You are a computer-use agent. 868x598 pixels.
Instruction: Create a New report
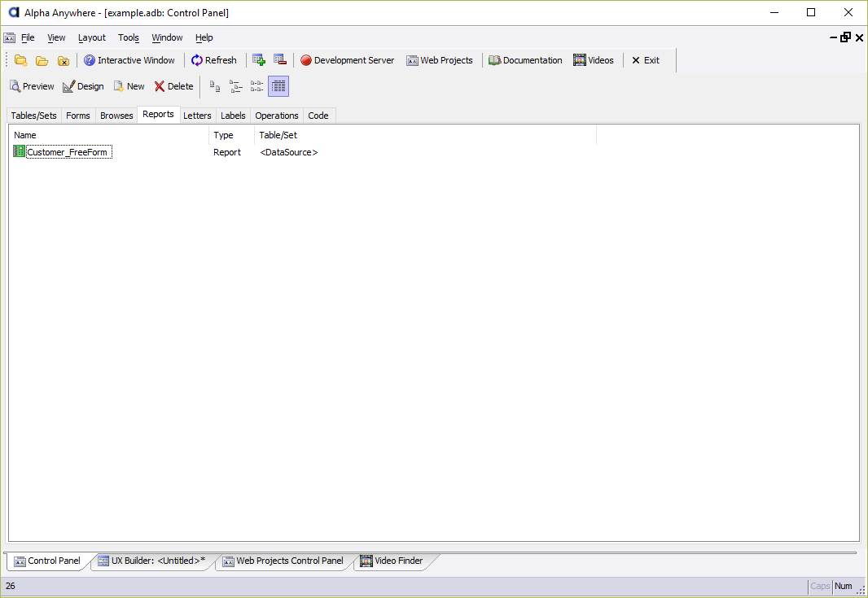(x=129, y=86)
